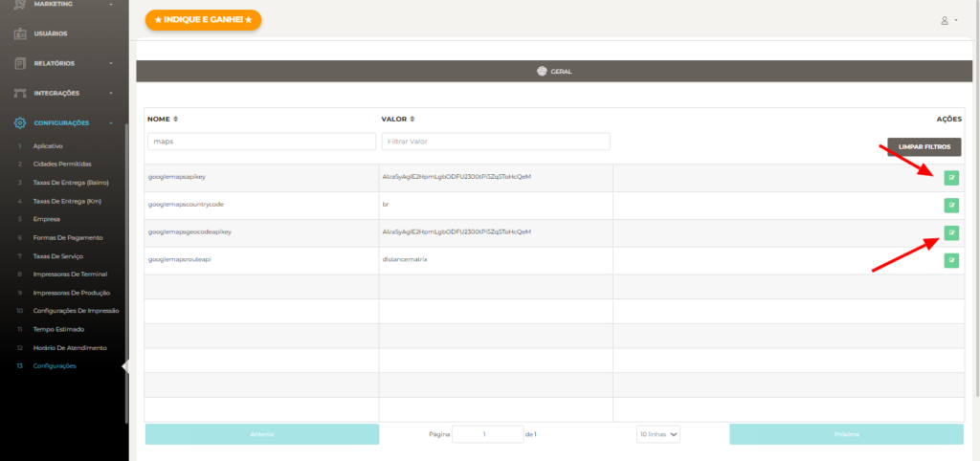Edit the googlemapsgeocodeapikey setting
This screenshot has height=461, width=980.
951,232
